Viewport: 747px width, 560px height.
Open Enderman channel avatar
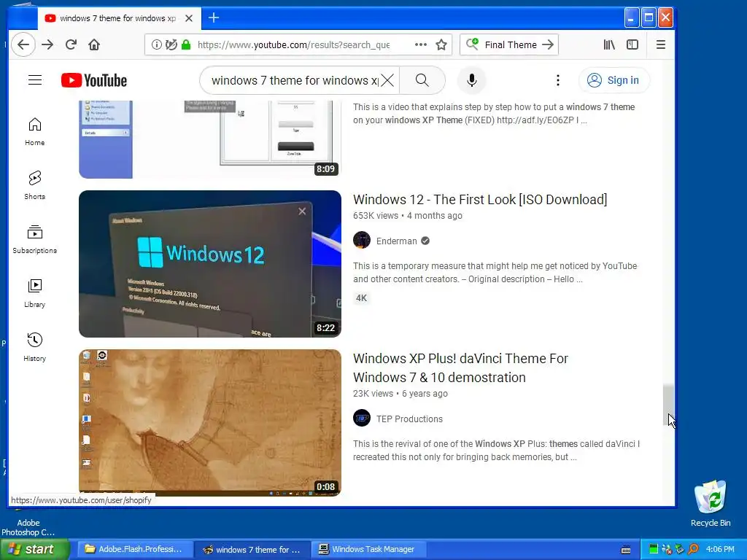coord(362,241)
